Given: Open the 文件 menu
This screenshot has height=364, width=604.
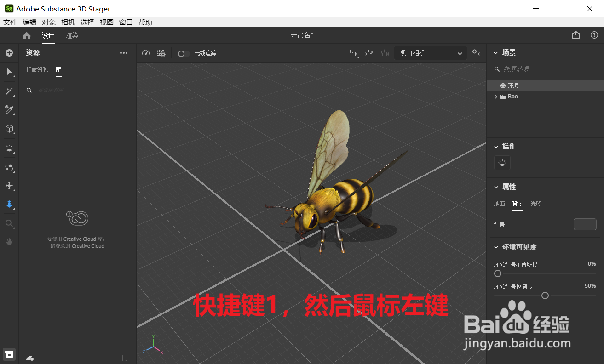Looking at the screenshot, I should (x=10, y=22).
